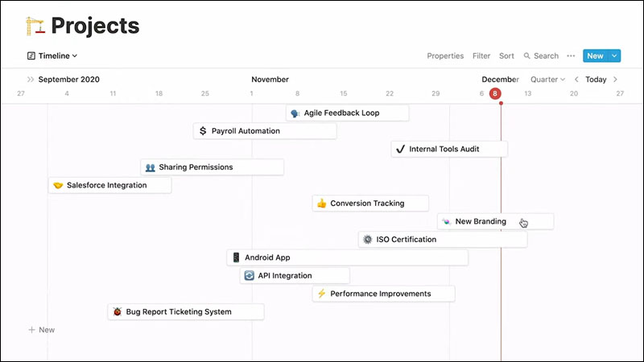Click the dollar icon on Payroll Automation
Screen dimensions: 644x362
pos(203,130)
